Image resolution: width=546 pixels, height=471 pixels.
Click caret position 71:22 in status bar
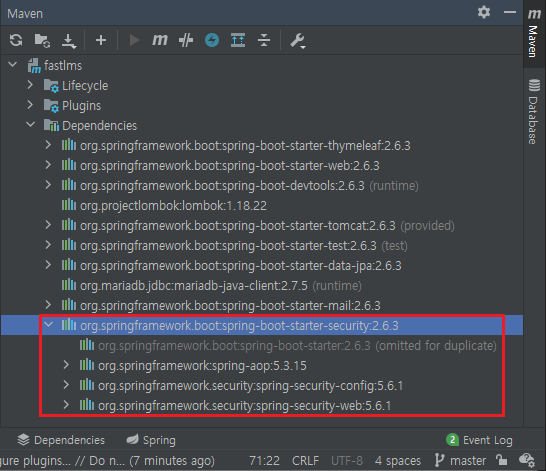(x=264, y=461)
